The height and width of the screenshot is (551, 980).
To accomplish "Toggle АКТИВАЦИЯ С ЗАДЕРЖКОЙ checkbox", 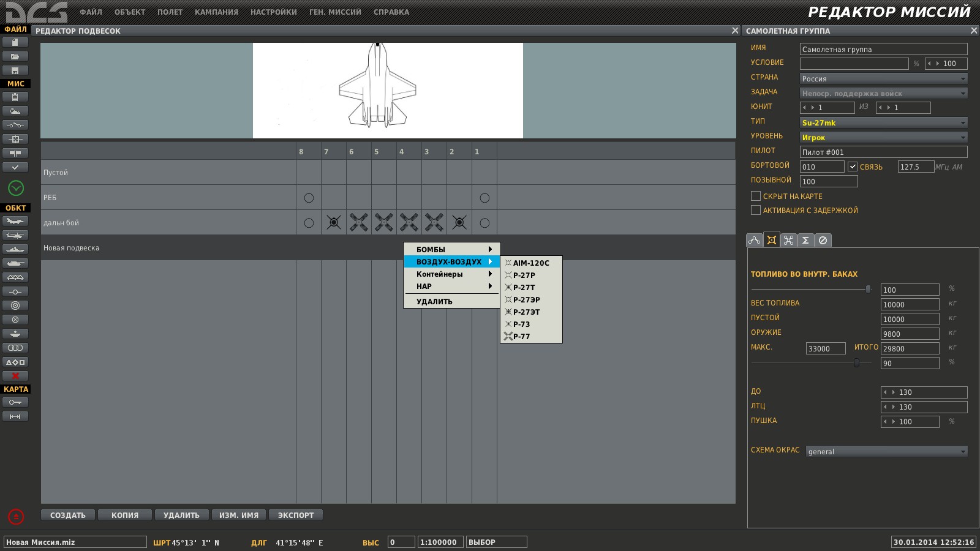I will point(756,210).
